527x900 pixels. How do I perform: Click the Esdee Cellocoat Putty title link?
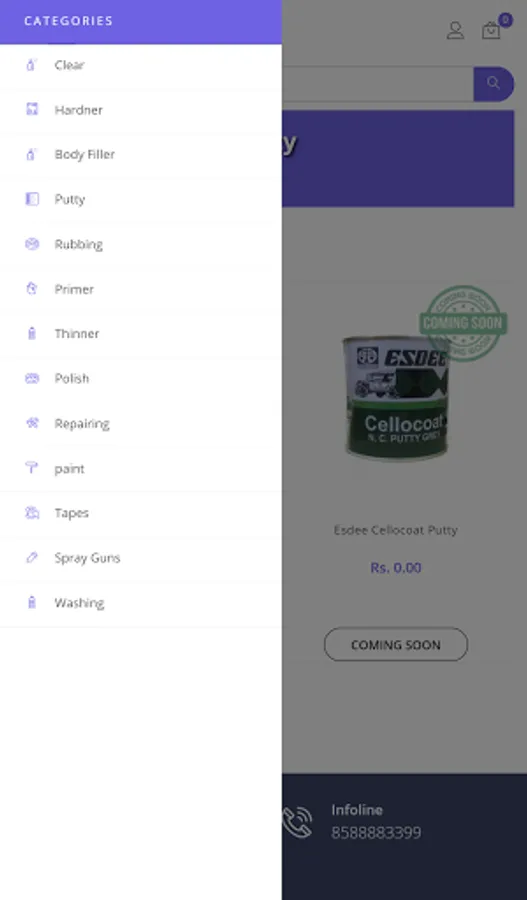click(396, 530)
